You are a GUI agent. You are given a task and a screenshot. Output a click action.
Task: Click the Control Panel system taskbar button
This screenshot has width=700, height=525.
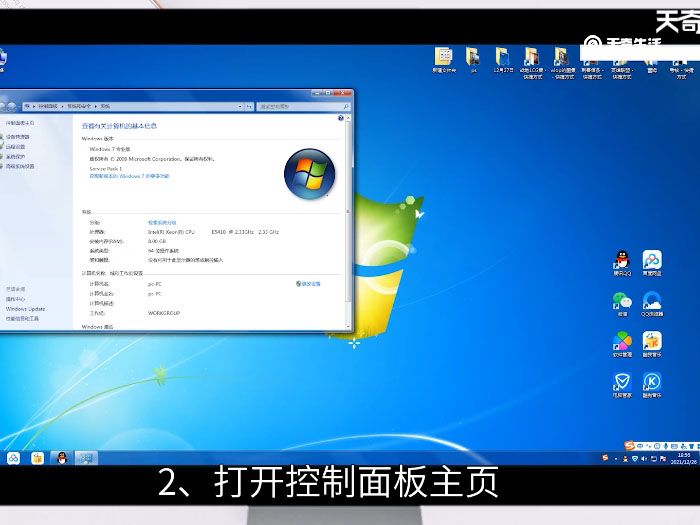[x=86, y=458]
